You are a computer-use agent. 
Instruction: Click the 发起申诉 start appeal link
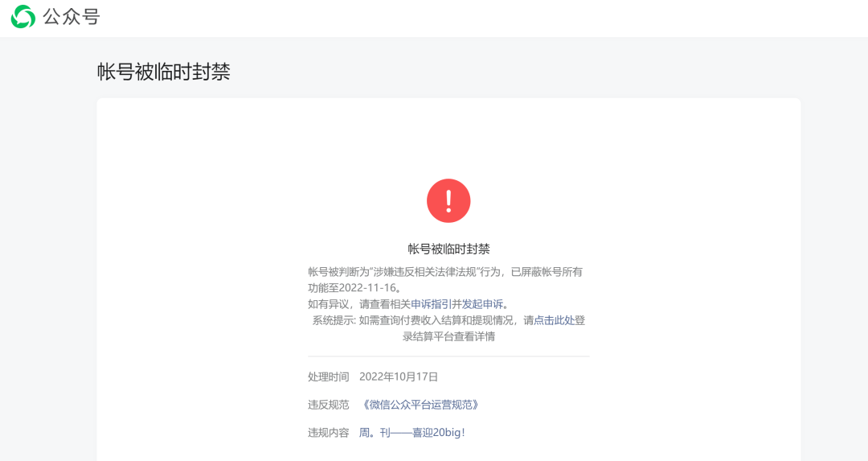483,303
